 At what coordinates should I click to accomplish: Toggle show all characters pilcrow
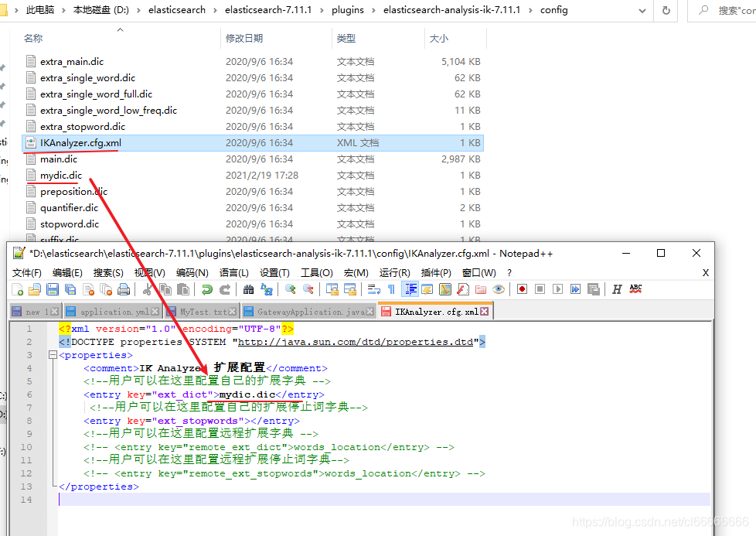[391, 289]
